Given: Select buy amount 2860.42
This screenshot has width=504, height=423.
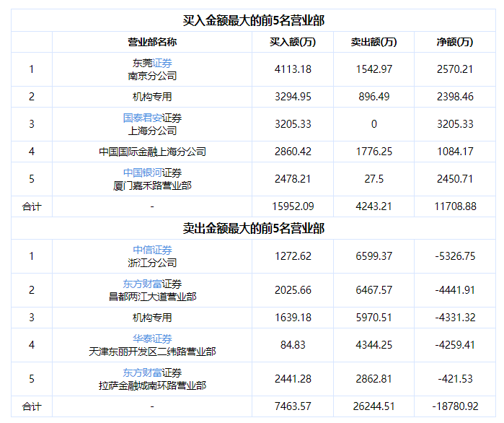Looking at the screenshot, I should coord(293,152).
